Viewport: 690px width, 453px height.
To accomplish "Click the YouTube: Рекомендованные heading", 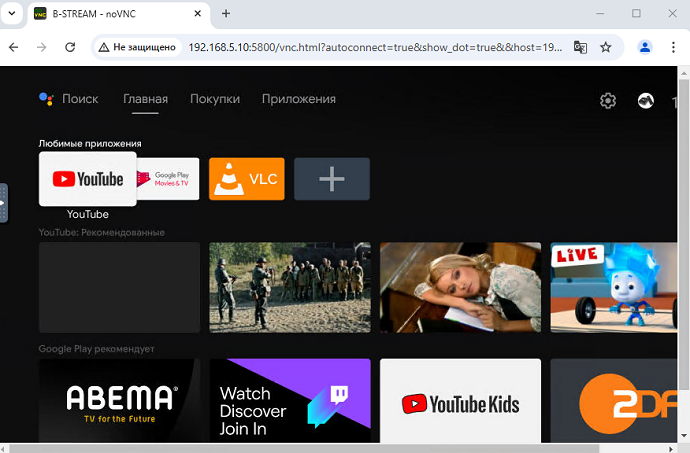I will (x=102, y=232).
